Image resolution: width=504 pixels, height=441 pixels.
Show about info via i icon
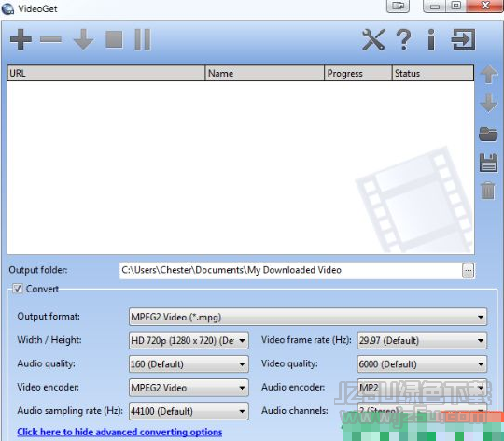(431, 39)
